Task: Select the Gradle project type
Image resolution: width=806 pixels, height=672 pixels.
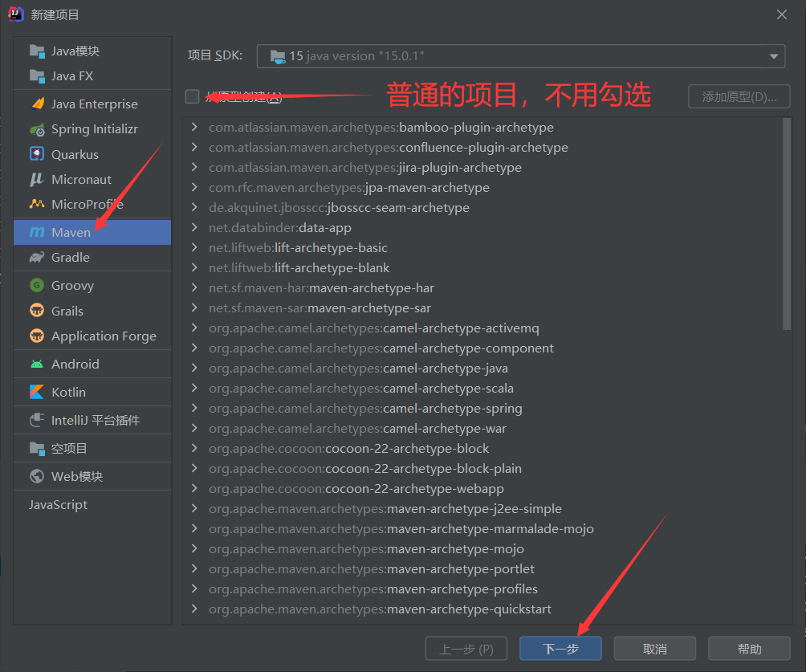Action: [92, 258]
